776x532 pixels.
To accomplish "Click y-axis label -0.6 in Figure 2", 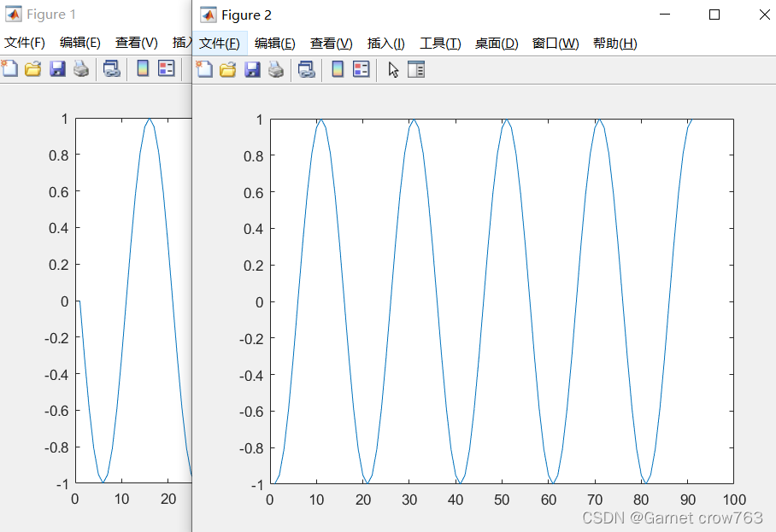I will pyautogui.click(x=251, y=412).
